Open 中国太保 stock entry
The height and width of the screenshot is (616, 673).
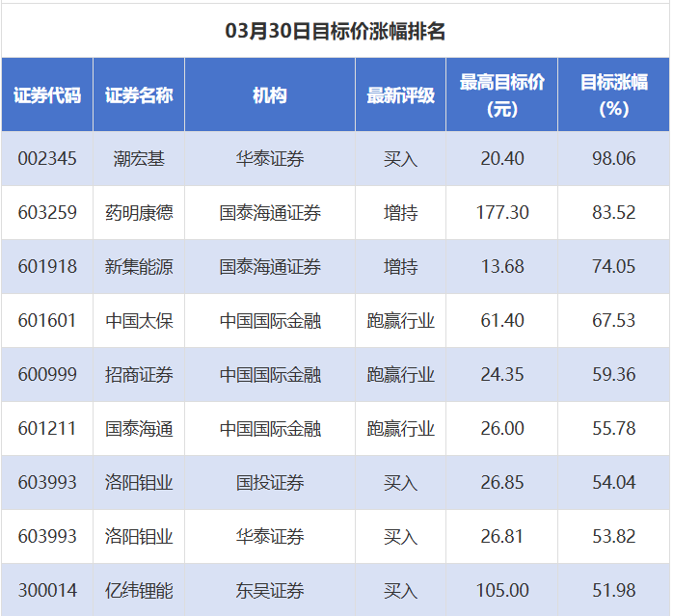139,320
